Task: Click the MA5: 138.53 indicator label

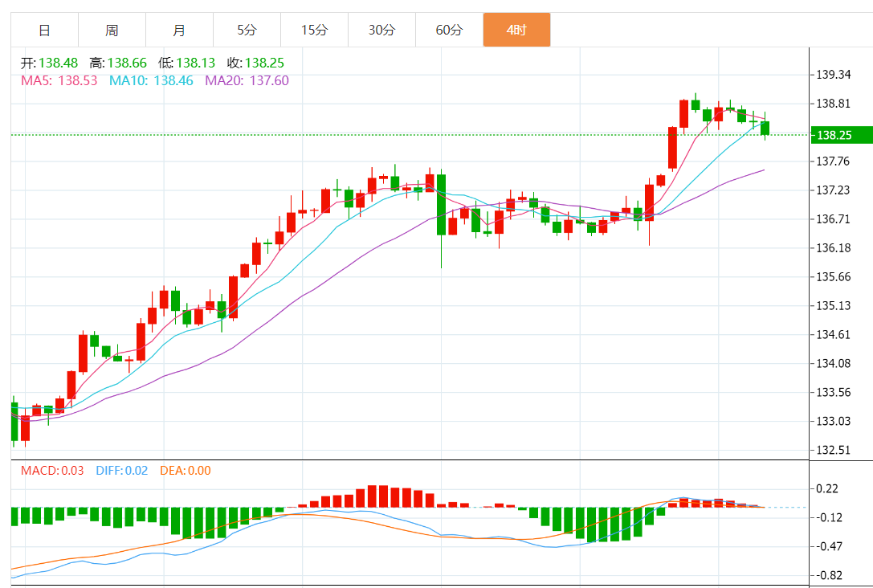Action: click(x=59, y=80)
